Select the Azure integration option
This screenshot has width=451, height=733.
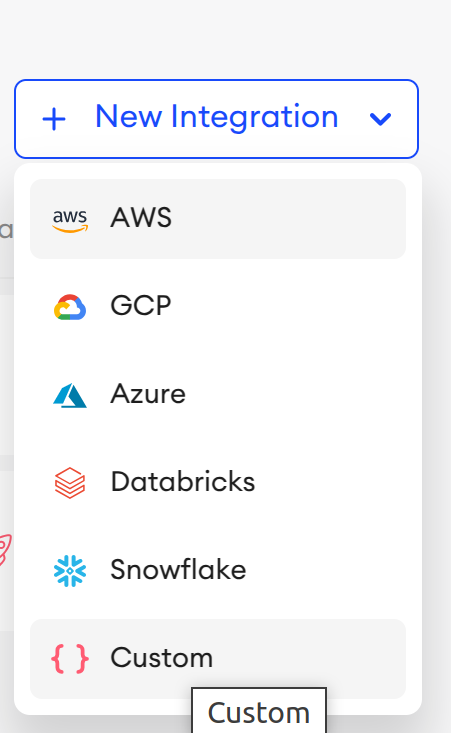(218, 395)
